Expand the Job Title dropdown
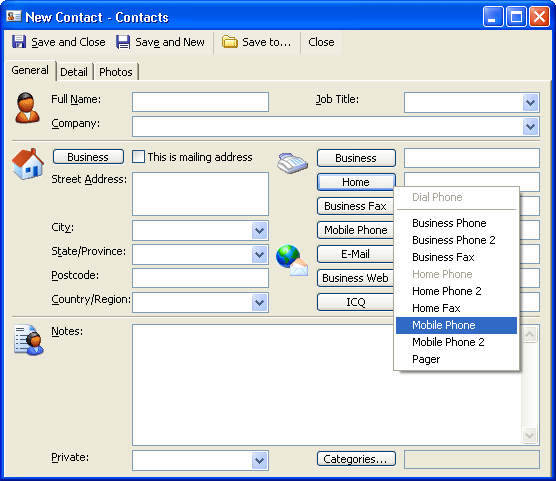 (x=530, y=103)
